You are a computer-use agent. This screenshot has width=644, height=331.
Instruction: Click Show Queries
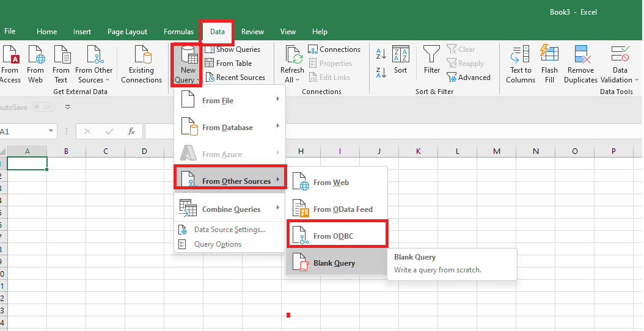(232, 49)
